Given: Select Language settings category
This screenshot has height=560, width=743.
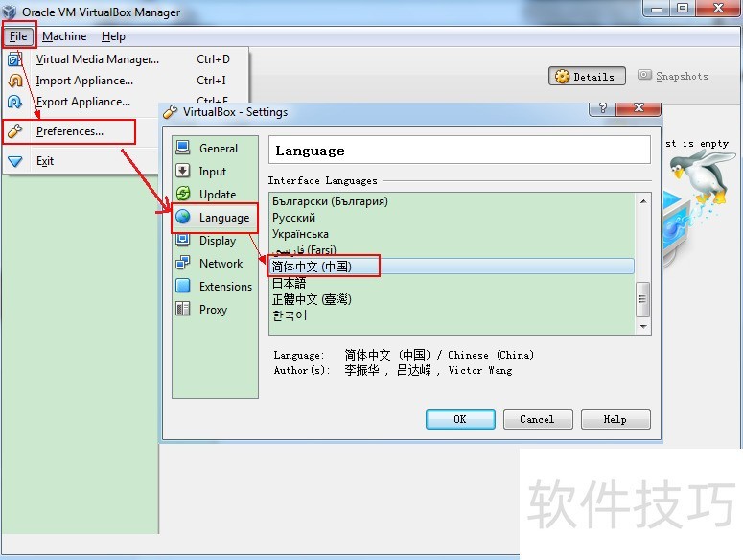Looking at the screenshot, I should (x=215, y=218).
